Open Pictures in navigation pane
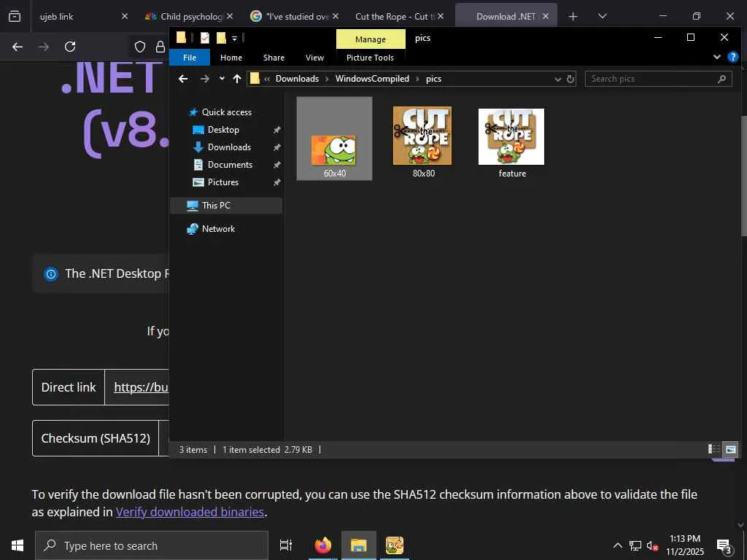This screenshot has height=560, width=747. [x=222, y=182]
